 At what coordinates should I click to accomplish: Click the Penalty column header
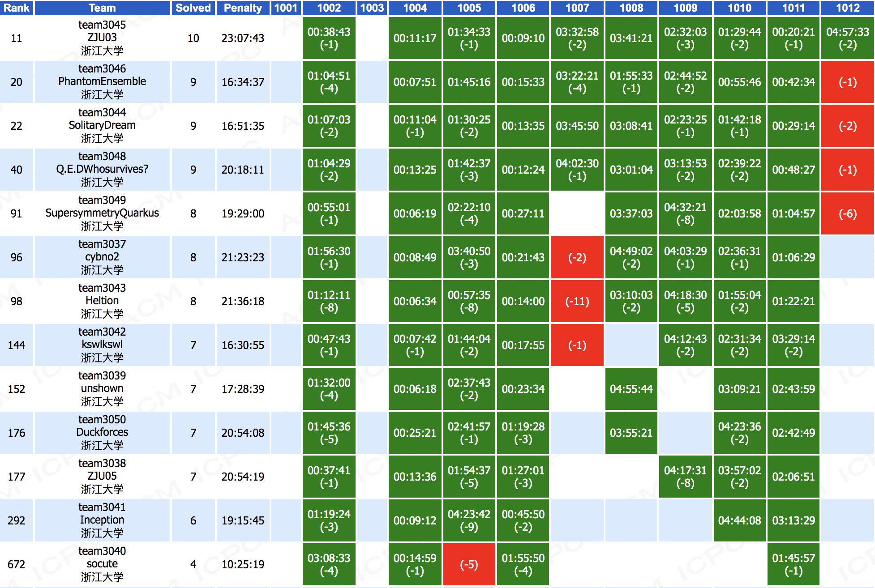(x=243, y=8)
